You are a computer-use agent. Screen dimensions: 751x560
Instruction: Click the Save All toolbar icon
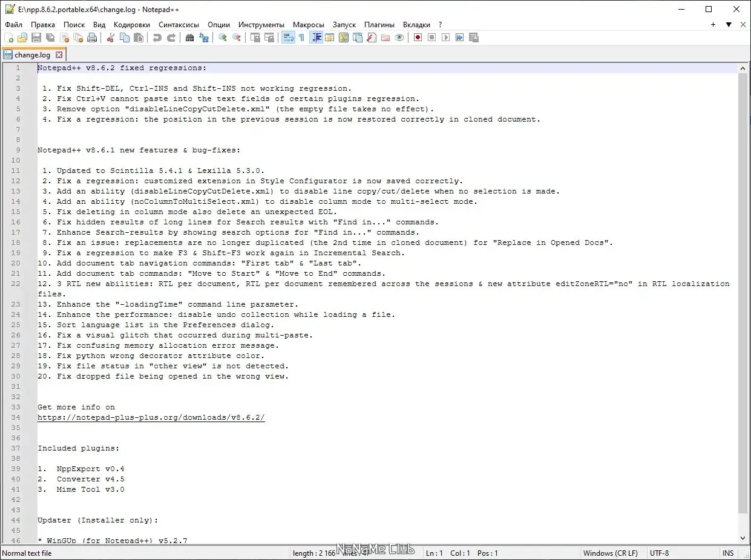coord(50,37)
